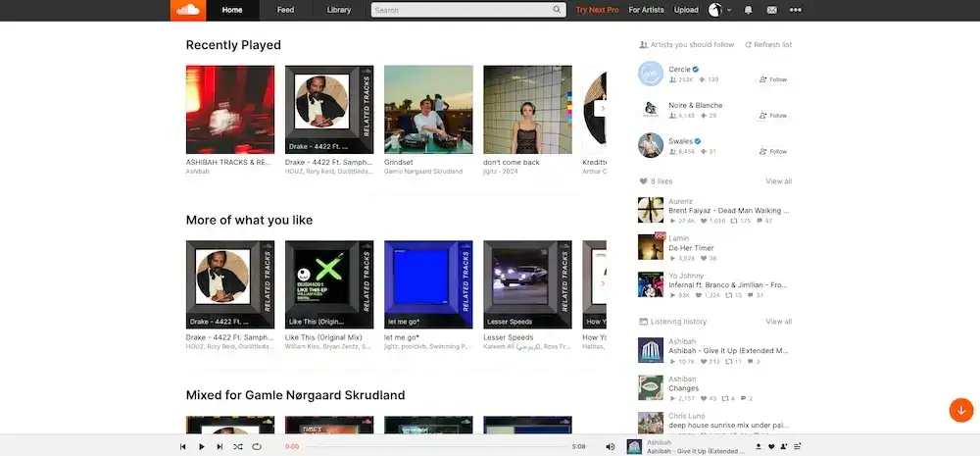Screen dimensions: 980x456
Task: Open the Try Next Pro link
Action: (597, 10)
